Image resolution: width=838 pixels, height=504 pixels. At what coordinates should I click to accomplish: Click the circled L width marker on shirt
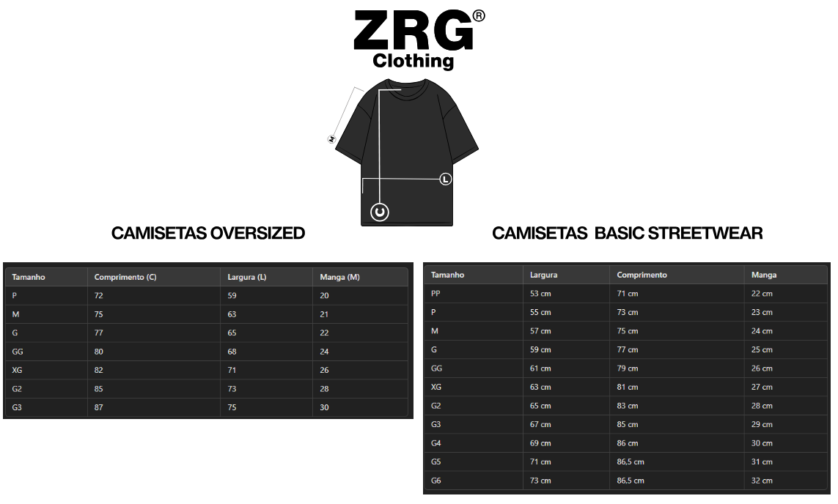(445, 179)
